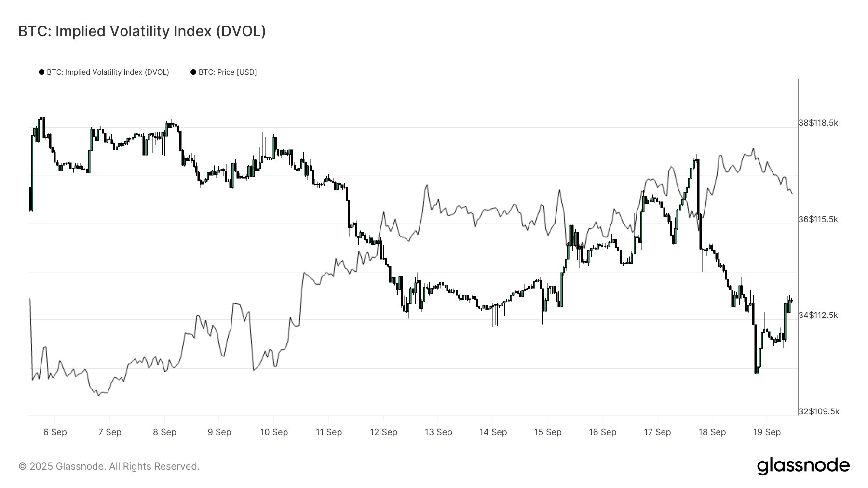Toggle the BTC: Price [USD] legend label

click(228, 72)
